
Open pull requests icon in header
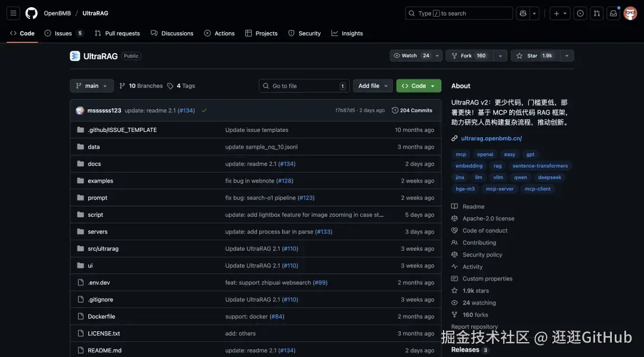[x=597, y=13]
